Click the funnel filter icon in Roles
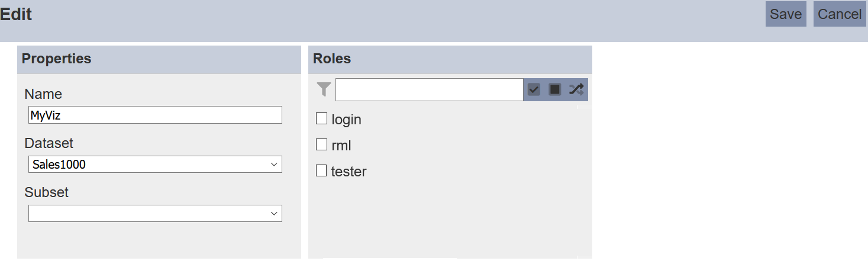The image size is (868, 261). 324,89
